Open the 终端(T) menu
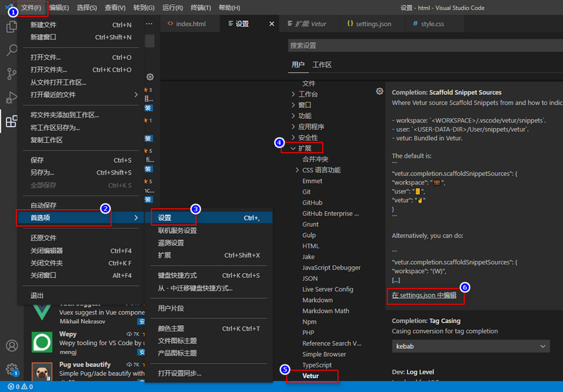 click(201, 8)
